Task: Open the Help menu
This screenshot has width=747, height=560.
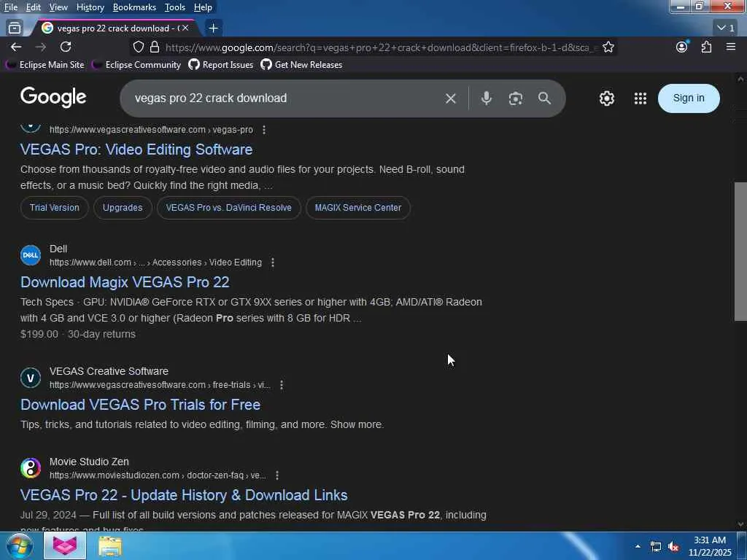Action: [x=203, y=7]
